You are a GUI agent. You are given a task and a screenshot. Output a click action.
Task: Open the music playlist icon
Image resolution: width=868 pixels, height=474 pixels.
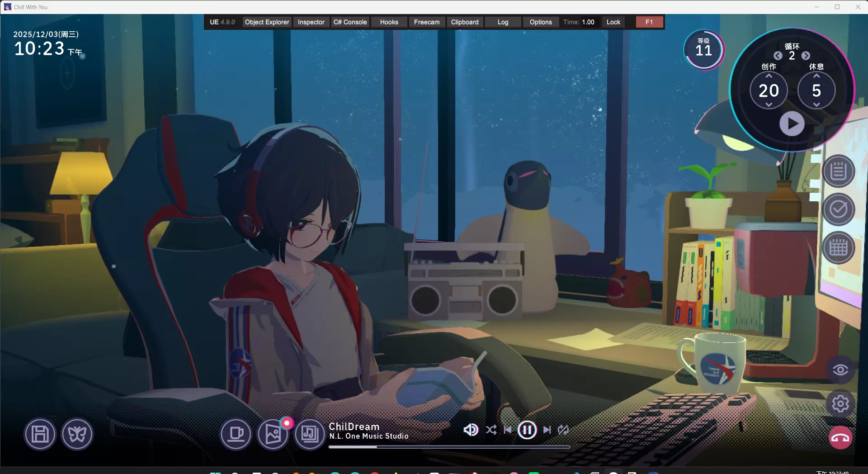[x=310, y=434]
